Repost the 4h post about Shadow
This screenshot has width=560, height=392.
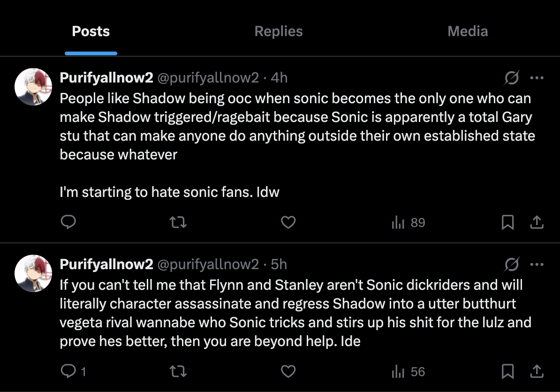tap(178, 222)
